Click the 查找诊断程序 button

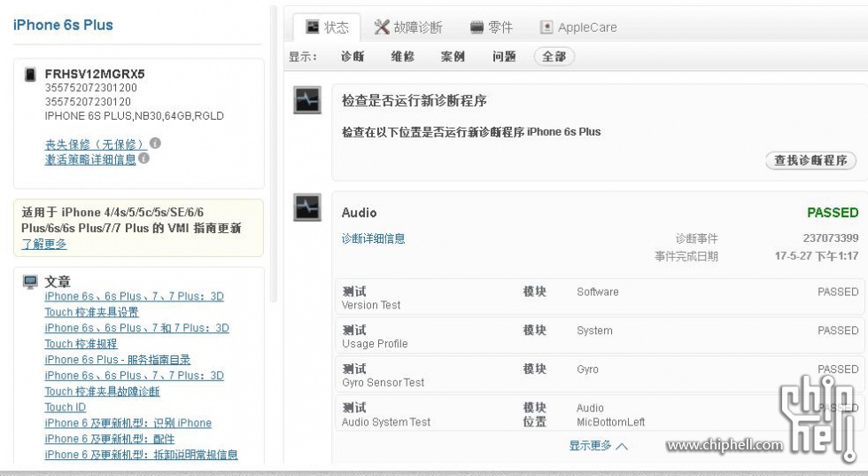pyautogui.click(x=811, y=160)
